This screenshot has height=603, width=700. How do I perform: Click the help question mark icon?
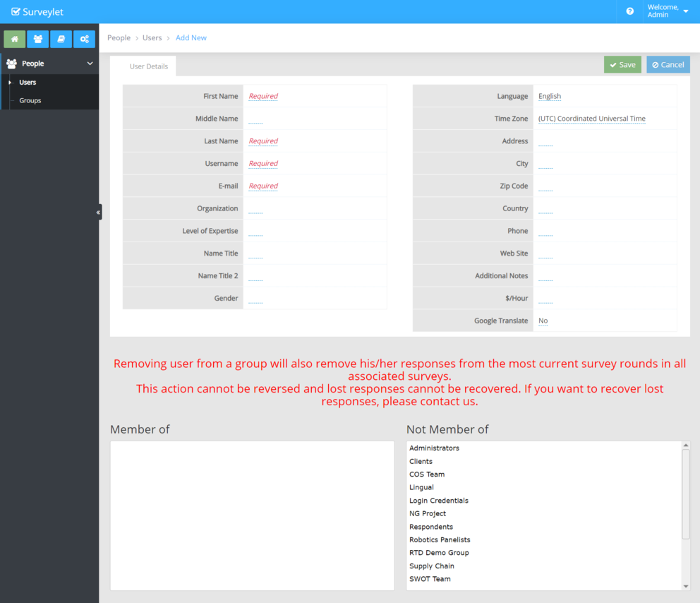pyautogui.click(x=629, y=11)
